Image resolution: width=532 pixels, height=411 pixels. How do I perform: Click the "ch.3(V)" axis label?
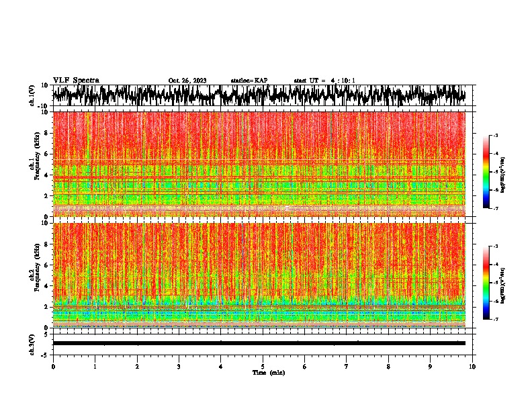click(x=32, y=345)
